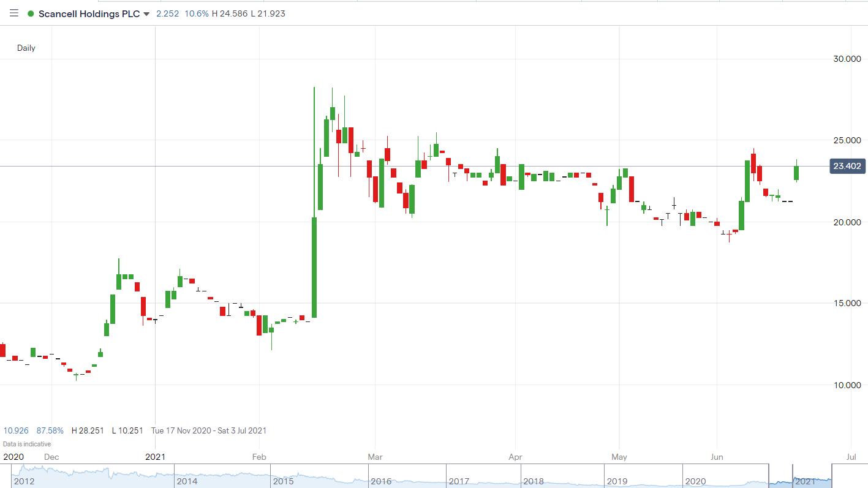The height and width of the screenshot is (488, 868).
Task: Open the Daily timeframe selector
Action: pyautogui.click(x=26, y=48)
